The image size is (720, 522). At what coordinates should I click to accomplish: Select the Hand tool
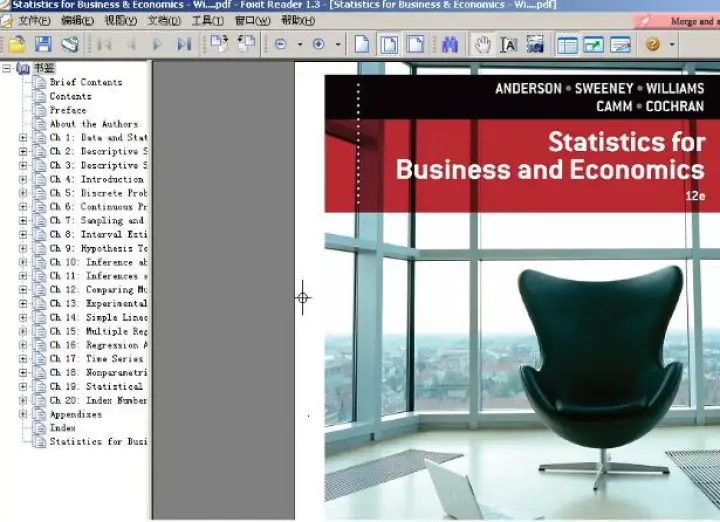[x=482, y=45]
